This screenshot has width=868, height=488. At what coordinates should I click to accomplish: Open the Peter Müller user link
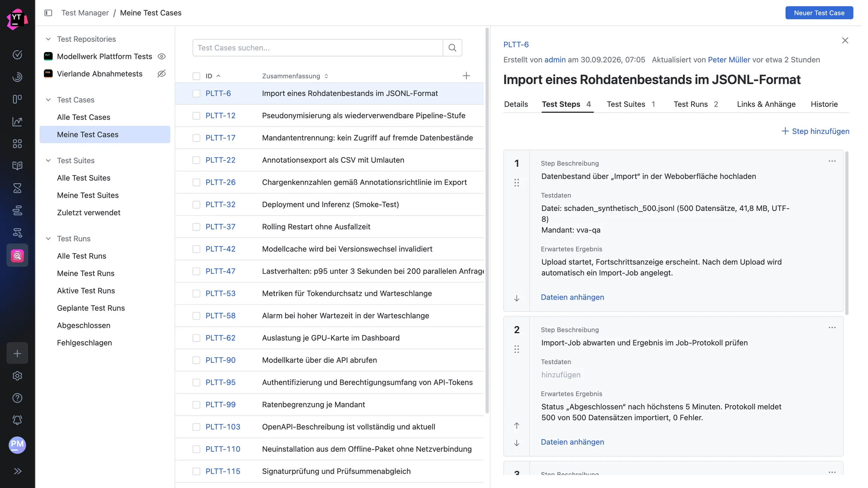729,59
